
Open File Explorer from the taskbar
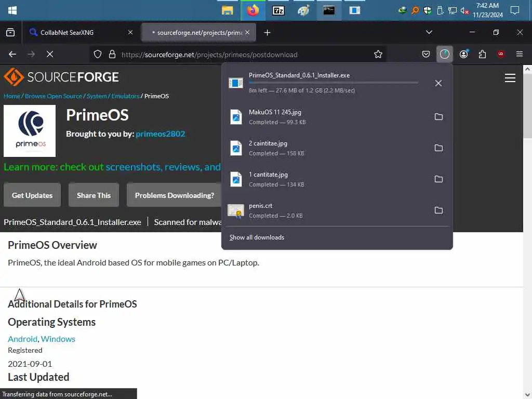point(227,10)
